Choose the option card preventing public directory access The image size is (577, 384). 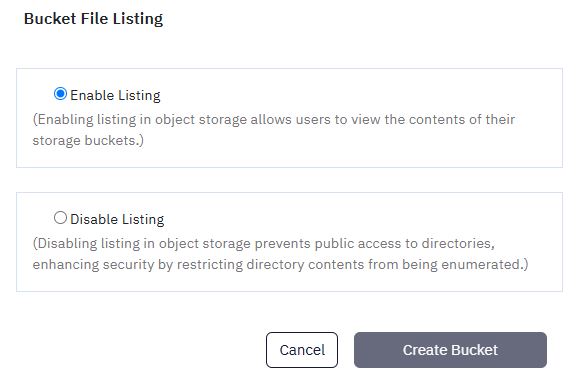pyautogui.click(x=289, y=242)
